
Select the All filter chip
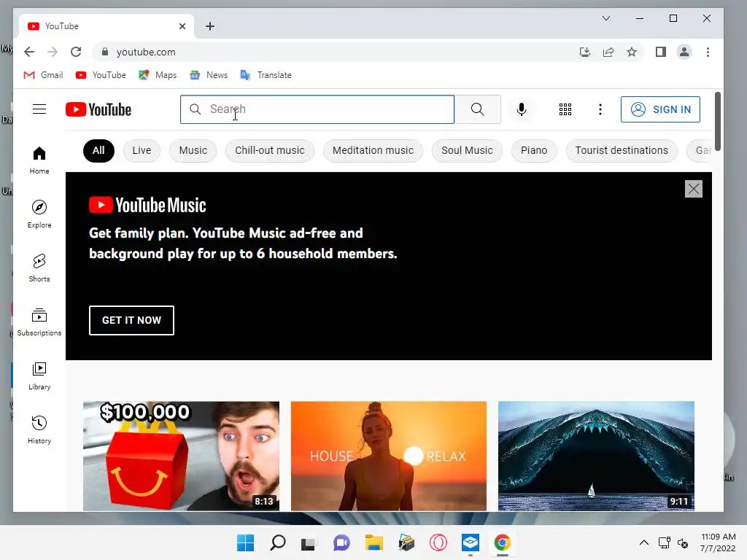coord(98,150)
